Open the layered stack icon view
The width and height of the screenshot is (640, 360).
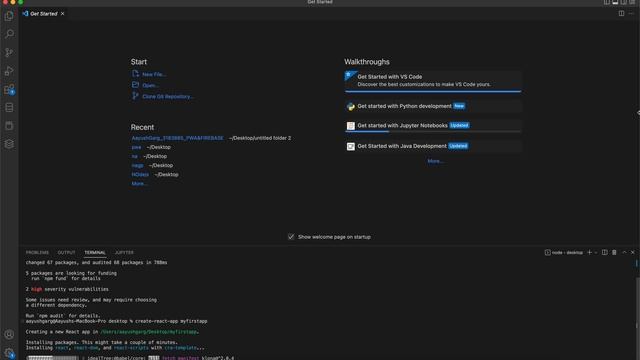(x=9, y=144)
